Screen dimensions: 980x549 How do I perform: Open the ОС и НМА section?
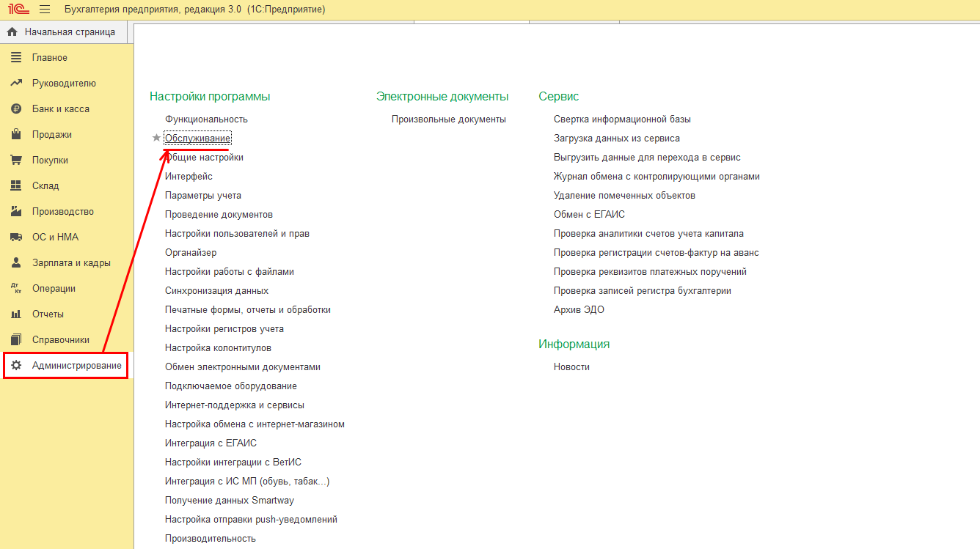tap(55, 236)
